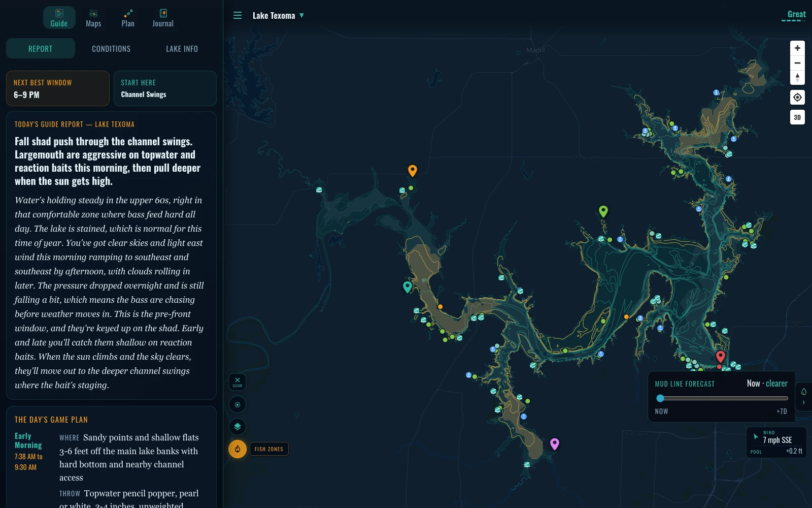
Task: Open the hamburger menu beside Lake Texoma
Action: click(237, 16)
